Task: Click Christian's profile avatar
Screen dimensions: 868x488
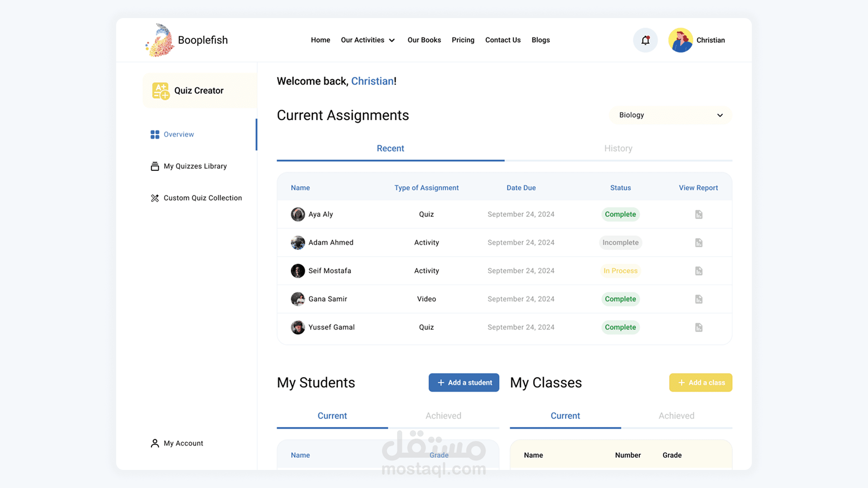Action: tap(680, 40)
